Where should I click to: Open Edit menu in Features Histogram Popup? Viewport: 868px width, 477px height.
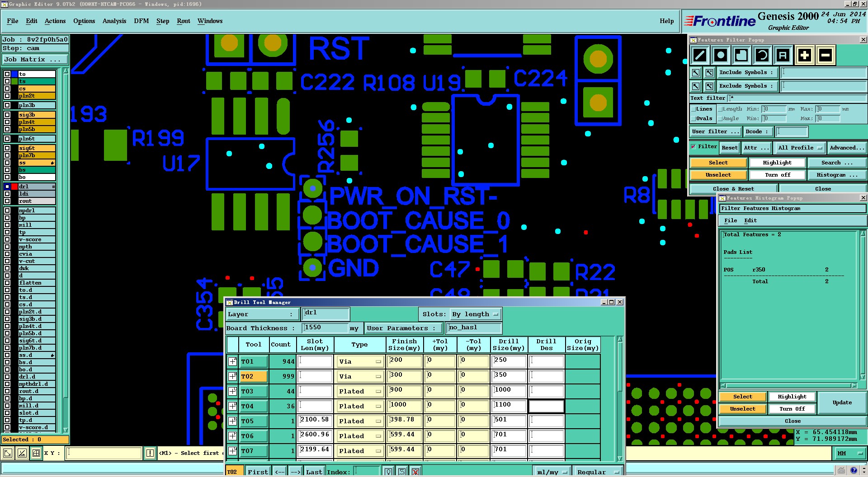(x=750, y=220)
